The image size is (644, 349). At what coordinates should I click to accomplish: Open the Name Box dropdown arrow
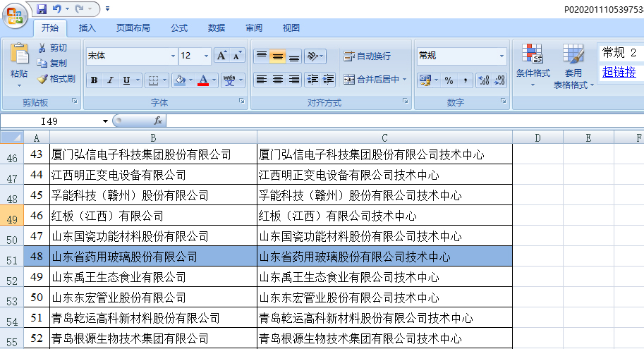tap(105, 121)
